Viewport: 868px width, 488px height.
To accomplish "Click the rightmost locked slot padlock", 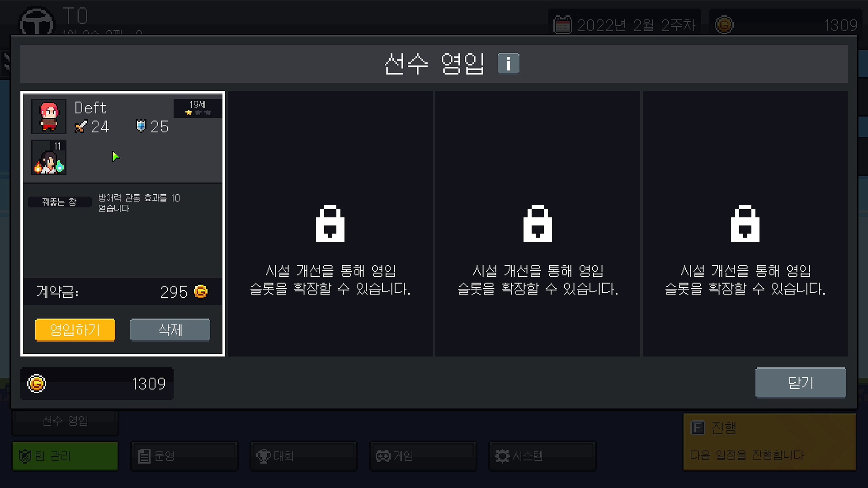I will click(745, 223).
